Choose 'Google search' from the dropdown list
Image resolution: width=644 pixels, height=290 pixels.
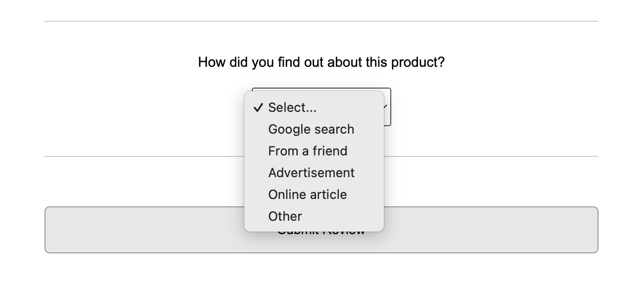click(311, 129)
